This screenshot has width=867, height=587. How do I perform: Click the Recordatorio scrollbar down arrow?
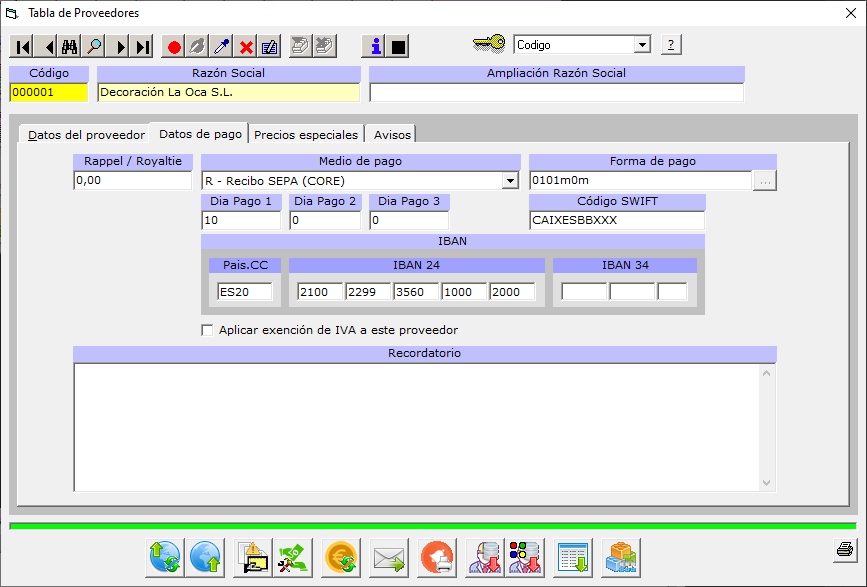pos(767,483)
